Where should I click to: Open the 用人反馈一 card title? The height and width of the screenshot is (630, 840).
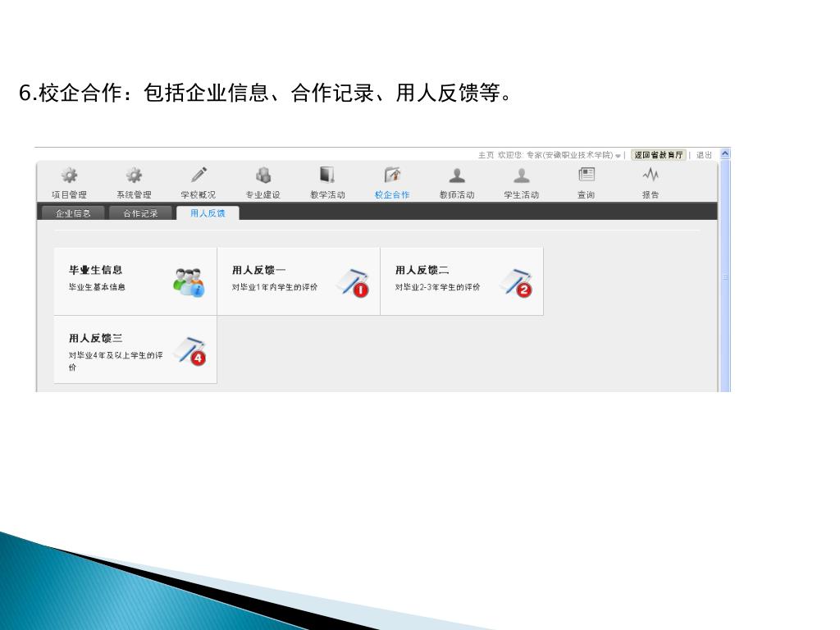[x=258, y=270]
